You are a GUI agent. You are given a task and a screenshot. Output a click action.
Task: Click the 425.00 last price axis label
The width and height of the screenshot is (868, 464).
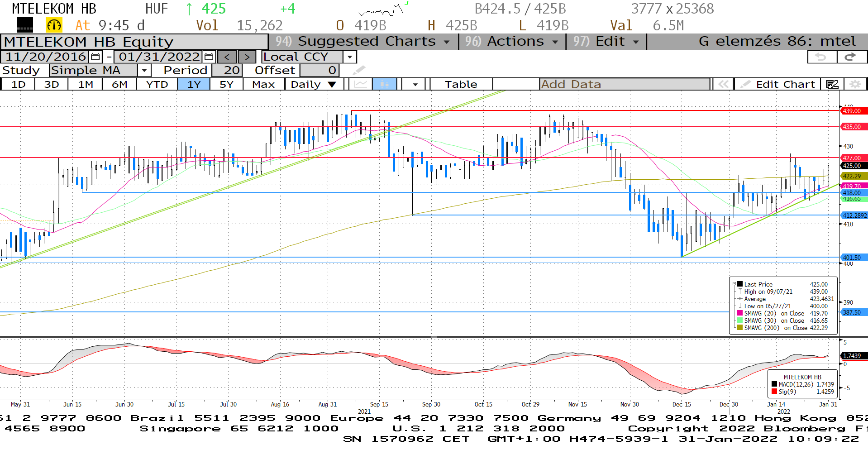[x=854, y=166]
